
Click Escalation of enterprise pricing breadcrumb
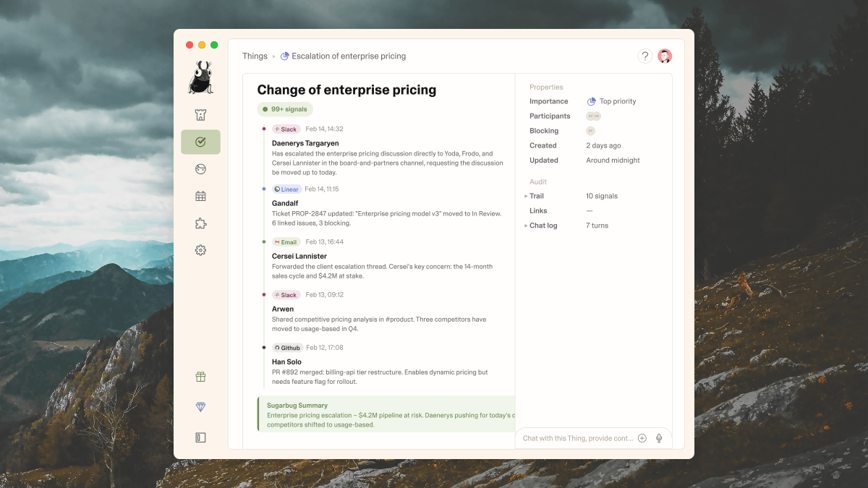tap(349, 56)
